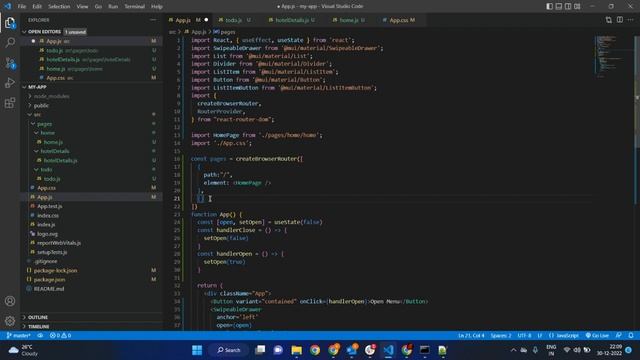
Task: Open the Manage gear icon
Action: (x=10, y=321)
